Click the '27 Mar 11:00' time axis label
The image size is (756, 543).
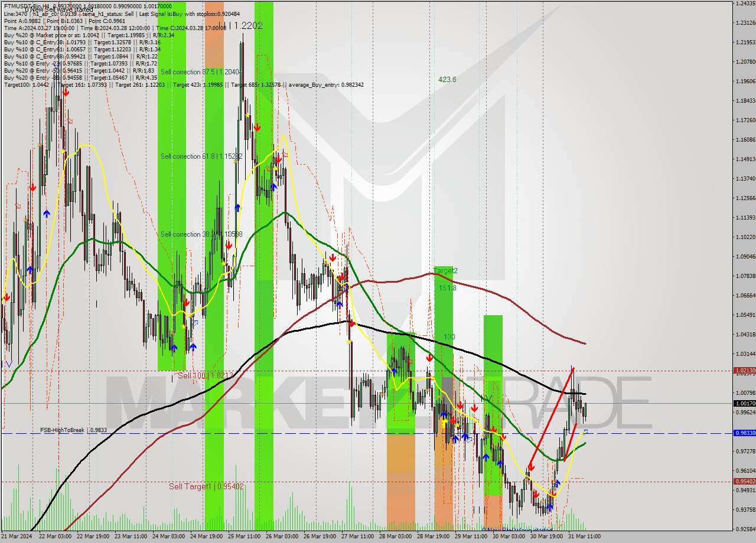[x=357, y=537]
